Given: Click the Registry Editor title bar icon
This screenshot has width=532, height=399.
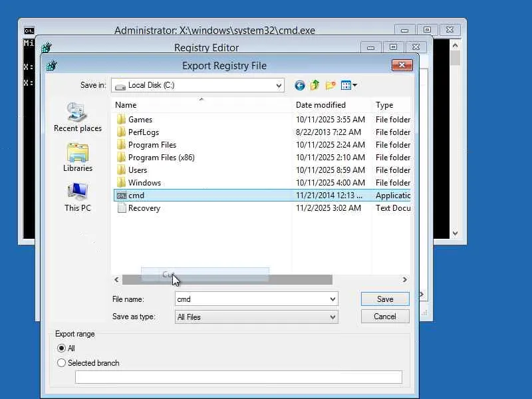Looking at the screenshot, I should (x=47, y=47).
